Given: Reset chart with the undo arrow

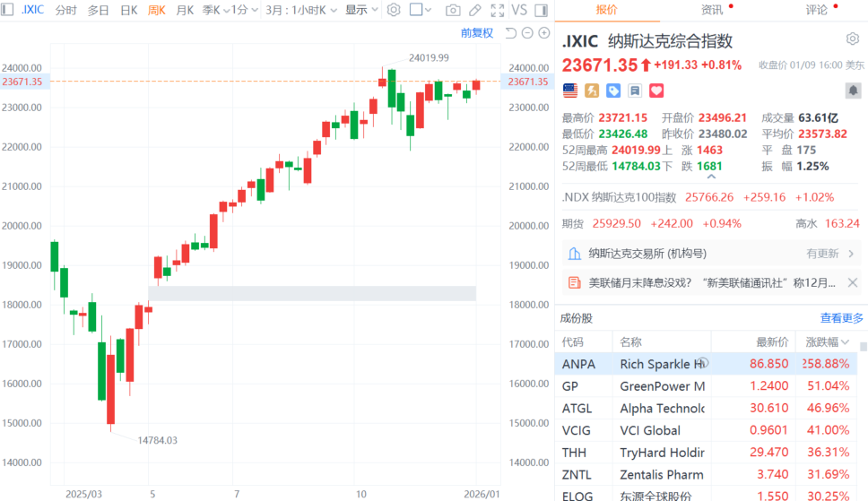Looking at the screenshot, I should [511, 33].
